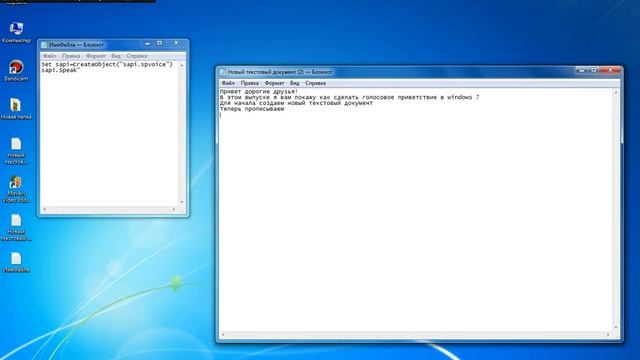
Task: Click scroll-up arrow in the ИмяФайла window
Action: click(x=182, y=65)
